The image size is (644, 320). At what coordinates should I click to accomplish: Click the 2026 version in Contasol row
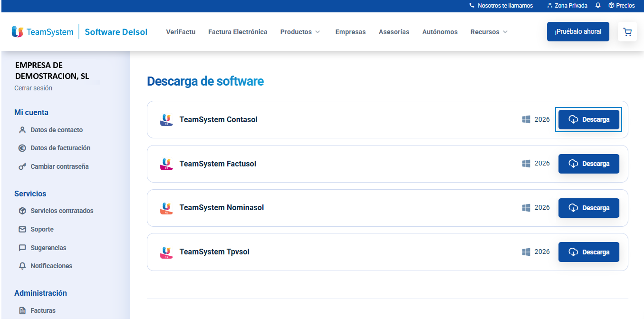542,119
